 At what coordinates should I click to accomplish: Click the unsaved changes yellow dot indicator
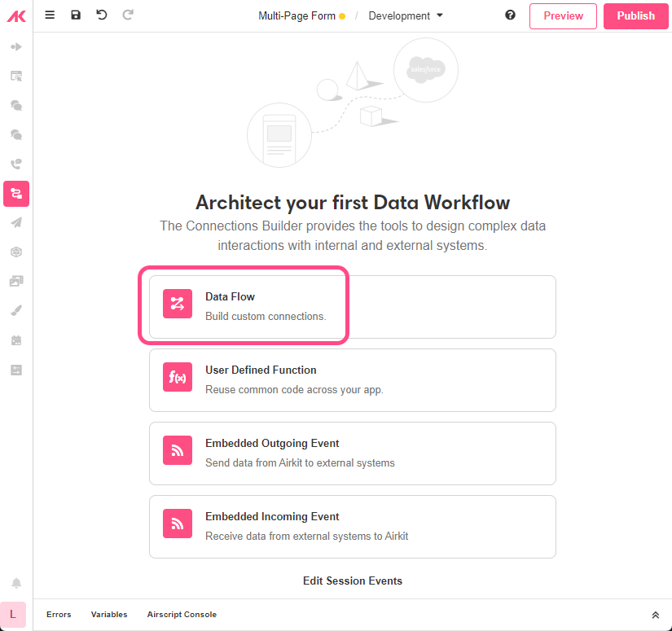click(342, 16)
